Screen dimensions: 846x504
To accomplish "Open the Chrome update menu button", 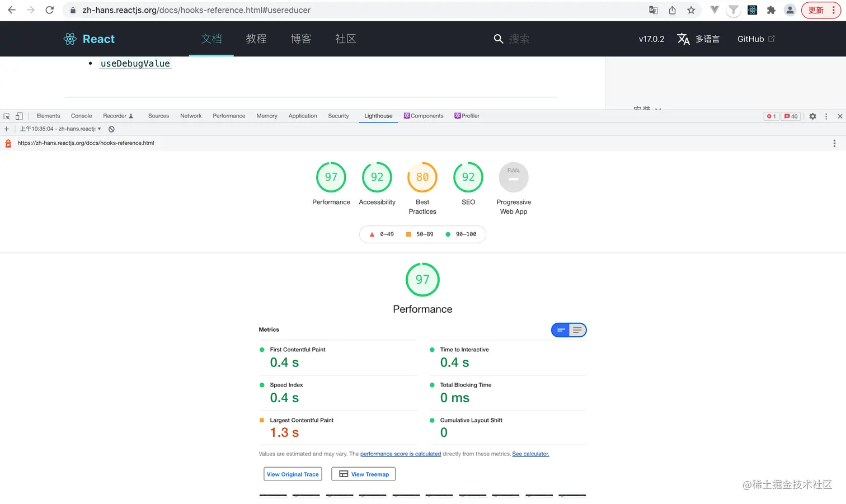I will (821, 10).
